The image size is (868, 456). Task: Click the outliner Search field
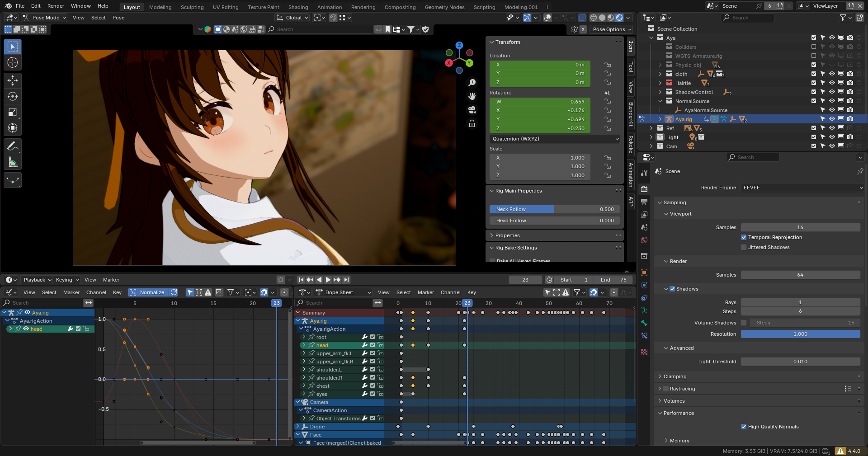pos(747,18)
